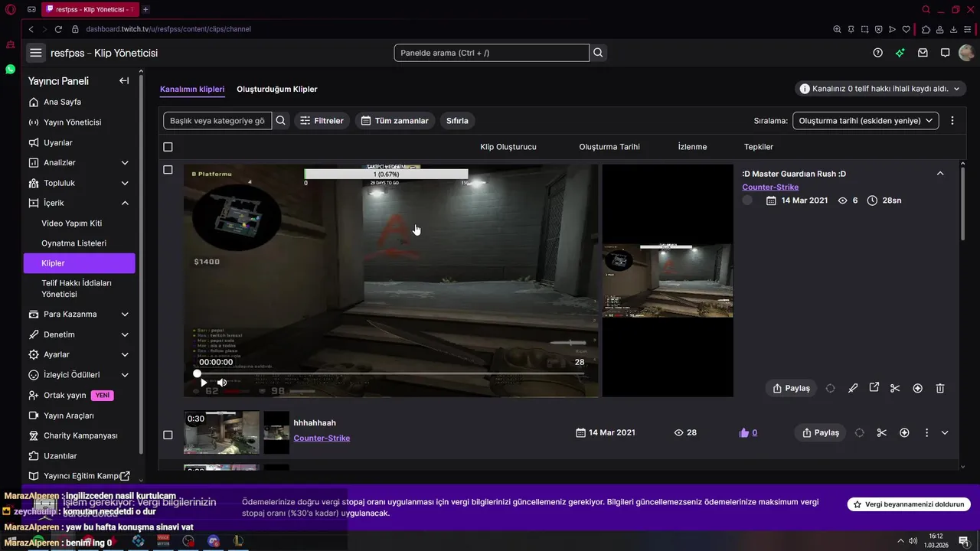Viewport: 980px width, 551px height.
Task: Click Vergi beyannamenizi doldurun button
Action: (x=909, y=504)
